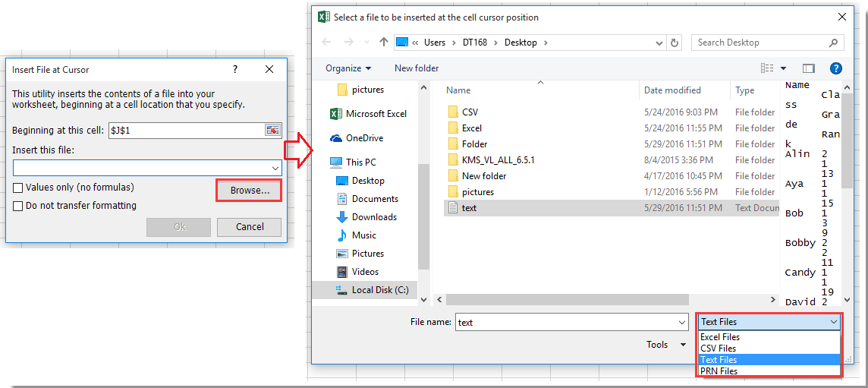Screen dimensions: 868x388
Task: Enable Values only (no formulas) checkbox
Action: [x=17, y=188]
